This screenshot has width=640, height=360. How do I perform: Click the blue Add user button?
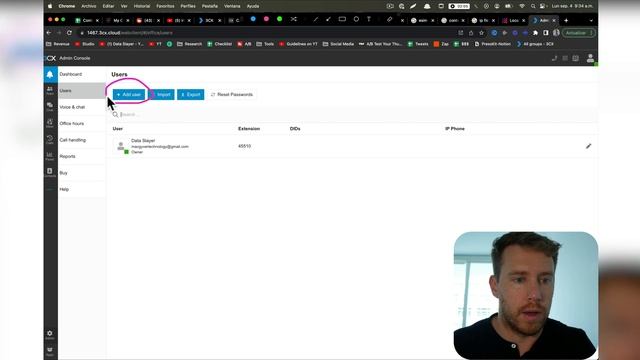(x=129, y=95)
